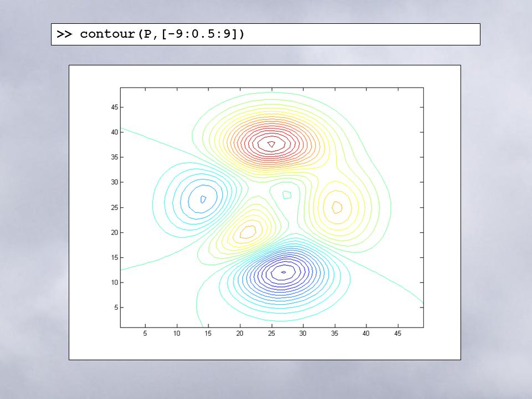Select x-axis tick label 35
This screenshot has width=532, height=399.
(x=335, y=334)
